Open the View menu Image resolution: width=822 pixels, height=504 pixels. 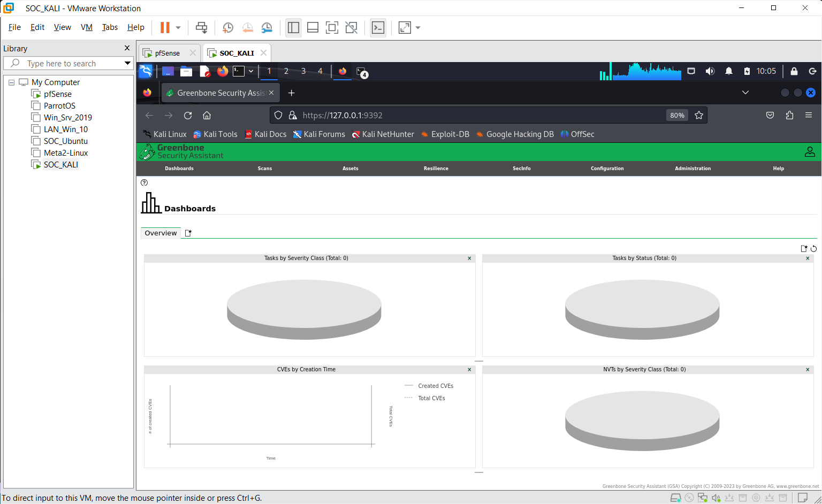(x=62, y=27)
